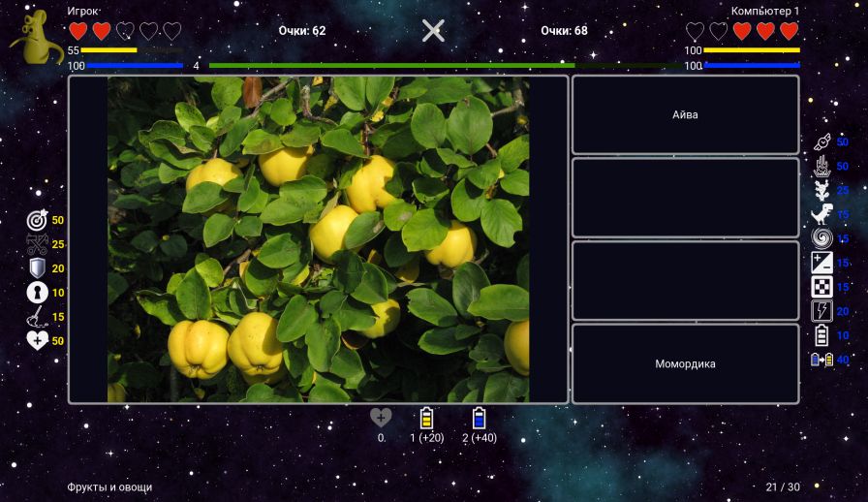
Task: Choose the answer "Момордика"
Action: (685, 363)
